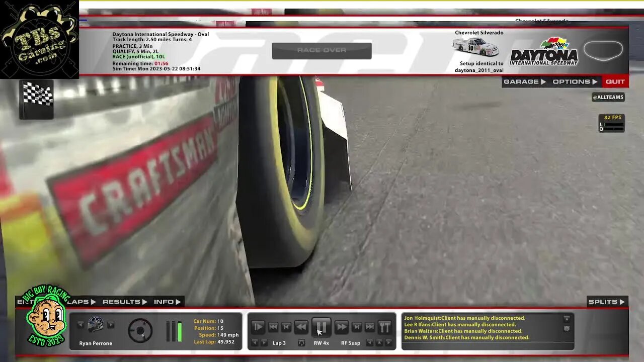Play the replay at normal speed
This screenshot has width=644, height=362.
click(x=258, y=327)
